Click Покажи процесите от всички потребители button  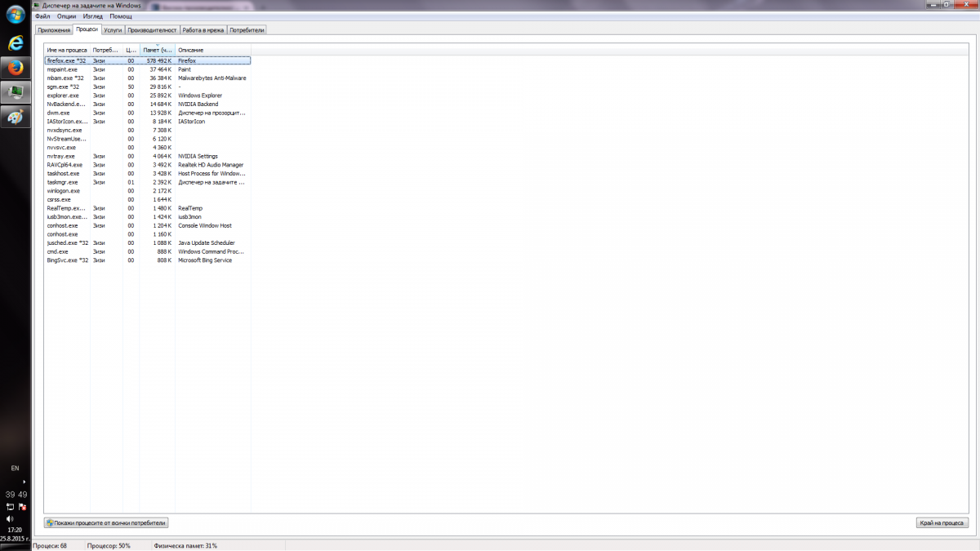pos(106,522)
